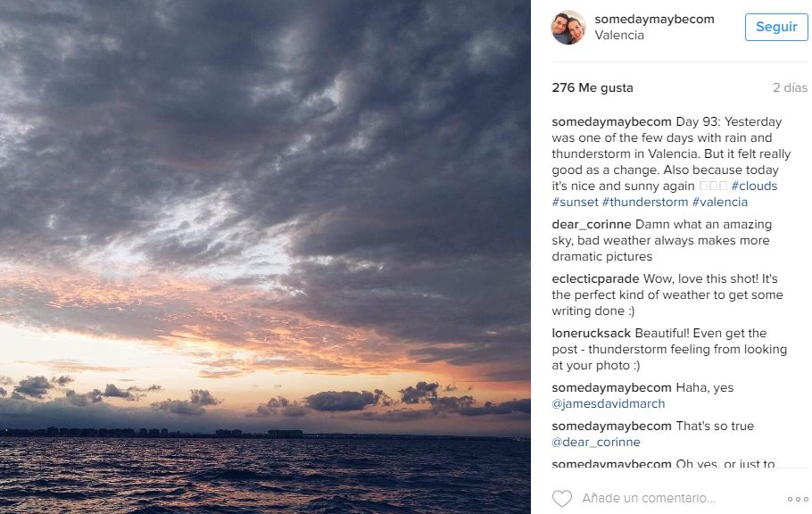Viewport: 812px width, 514px height.
Task: Click the somedaymaybecom profile avatar
Action: tap(568, 28)
